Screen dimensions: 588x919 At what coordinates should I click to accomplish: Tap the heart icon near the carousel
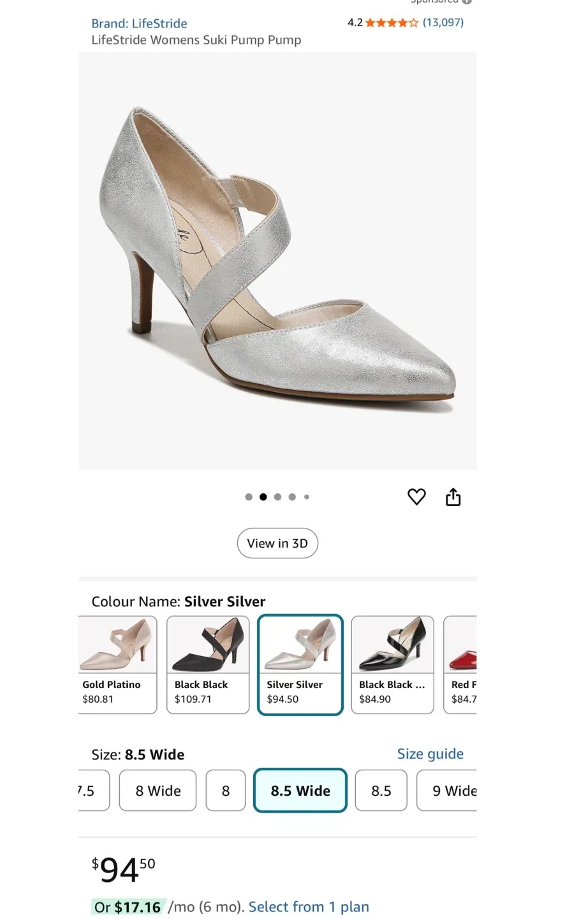(416, 497)
